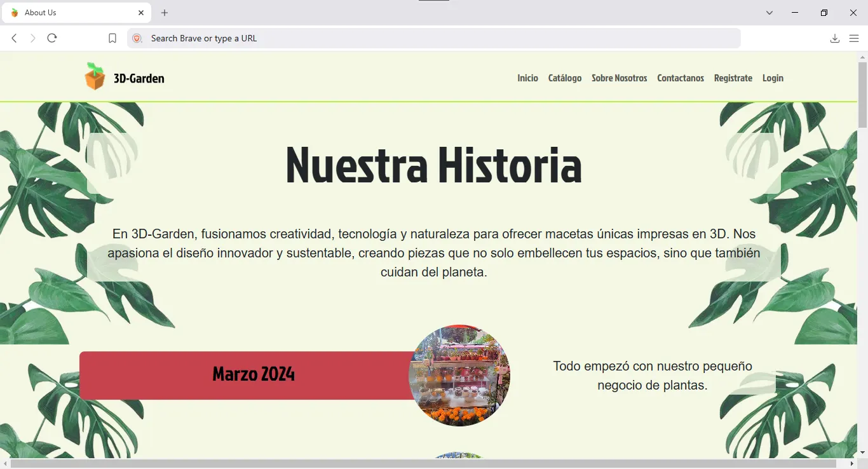Click the browser back arrow
Image resolution: width=868 pixels, height=469 pixels.
(x=14, y=38)
